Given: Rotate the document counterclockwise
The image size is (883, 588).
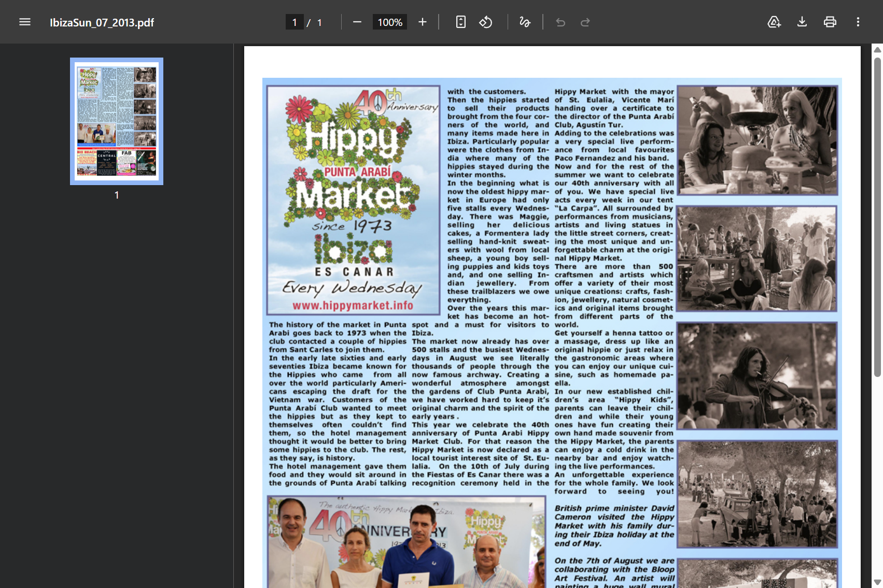Looking at the screenshot, I should [486, 22].
